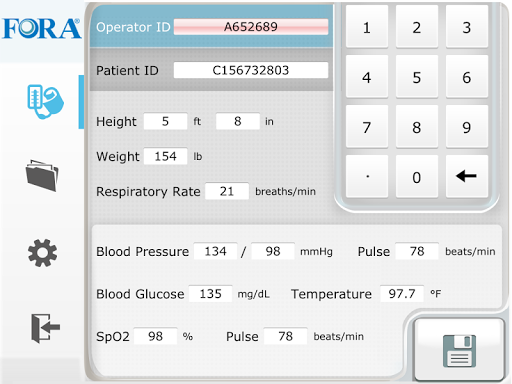Viewport: 512px width, 384px height.
Task: Select the SpO2 percentage field
Action: pos(155,336)
